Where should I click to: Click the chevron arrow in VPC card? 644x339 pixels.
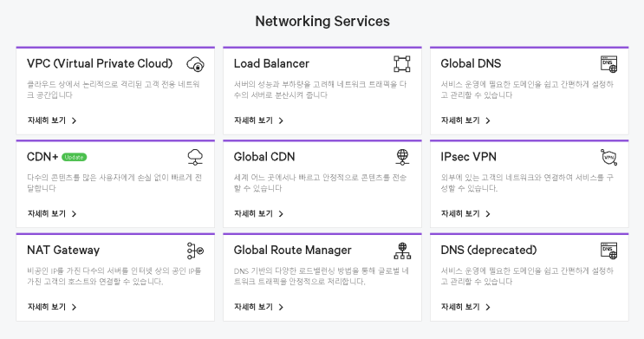[74, 121]
